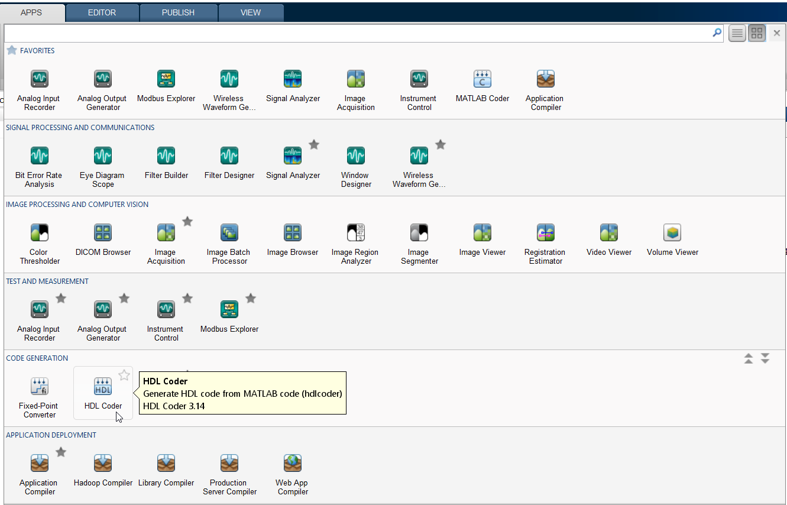
Task: Open Filter Designer app
Action: coord(229,163)
